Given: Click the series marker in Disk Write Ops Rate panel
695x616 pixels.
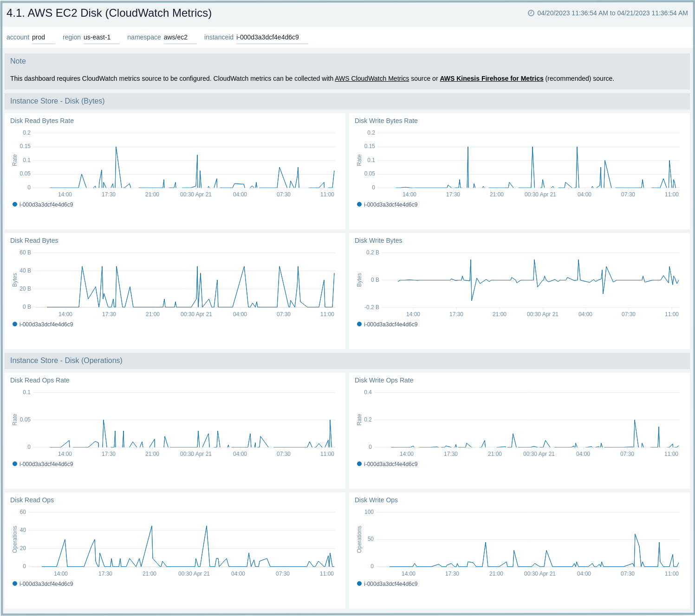Looking at the screenshot, I should pos(359,463).
